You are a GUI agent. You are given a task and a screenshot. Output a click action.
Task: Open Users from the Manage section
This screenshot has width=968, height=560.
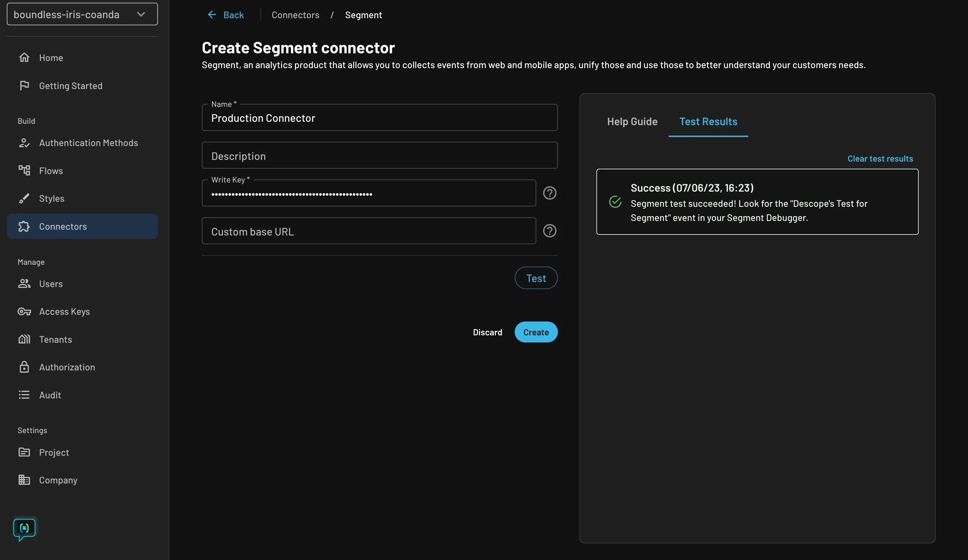coord(24,284)
